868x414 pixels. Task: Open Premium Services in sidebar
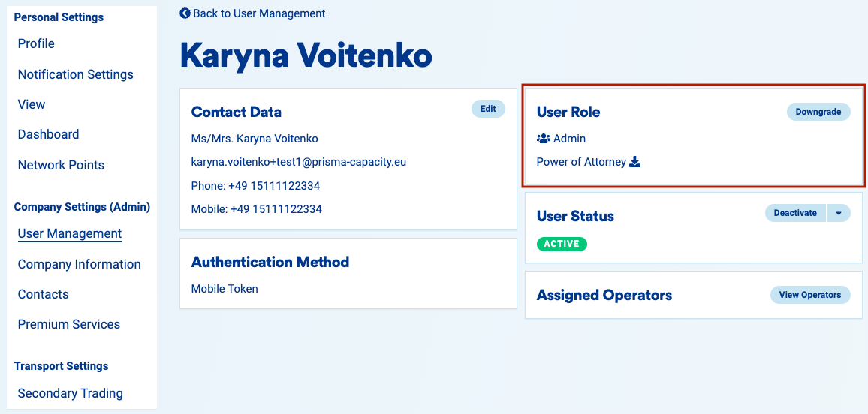pos(68,324)
